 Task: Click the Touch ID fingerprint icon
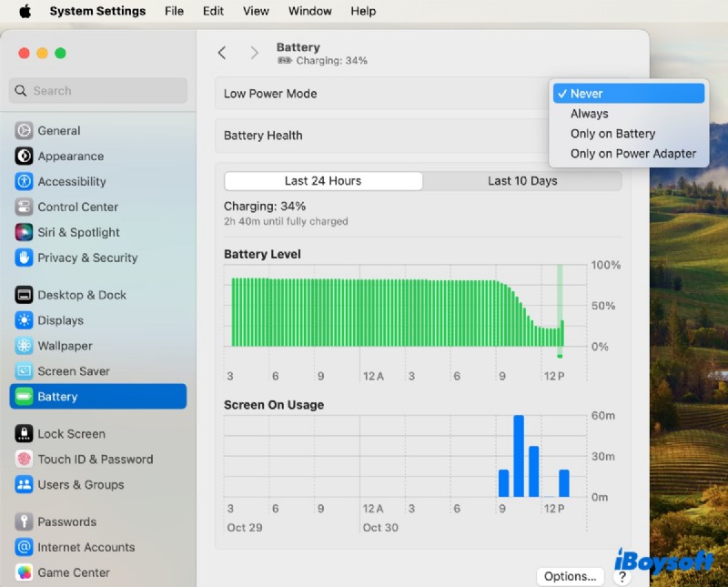[x=24, y=460]
